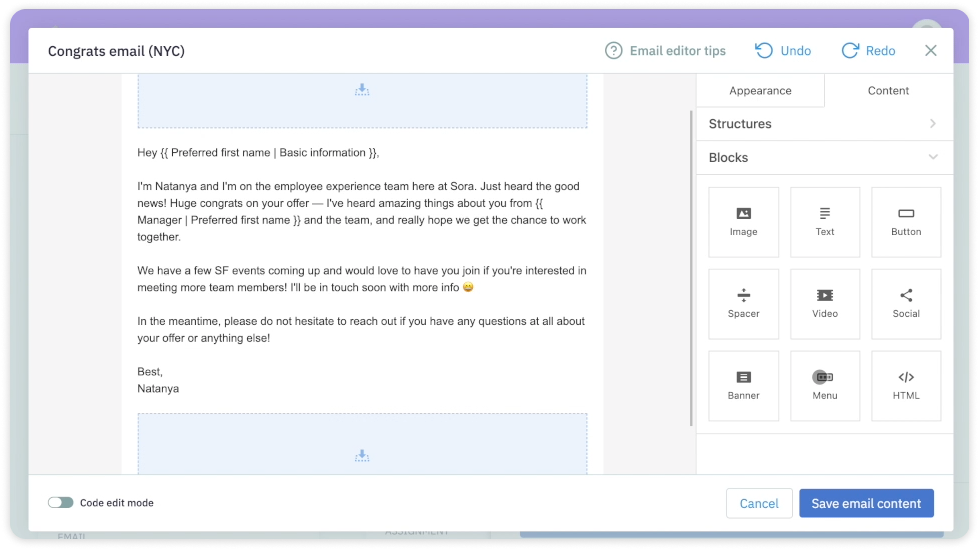Click the Redo button
This screenshot has width=979, height=550.
(x=868, y=51)
